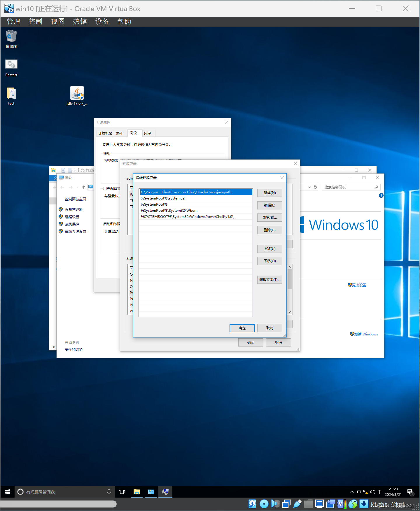Click 取消 in the edit variable dialog
This screenshot has height=511, width=420.
tap(269, 328)
